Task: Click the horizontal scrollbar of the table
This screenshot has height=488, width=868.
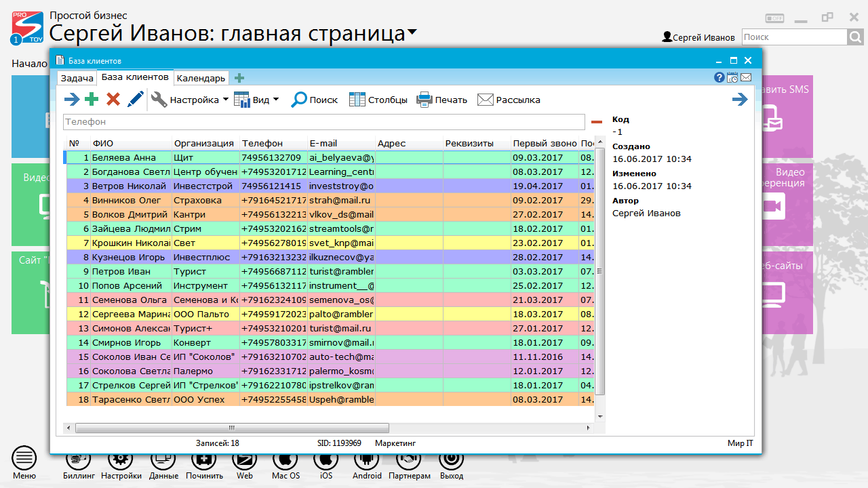Action: [x=232, y=428]
